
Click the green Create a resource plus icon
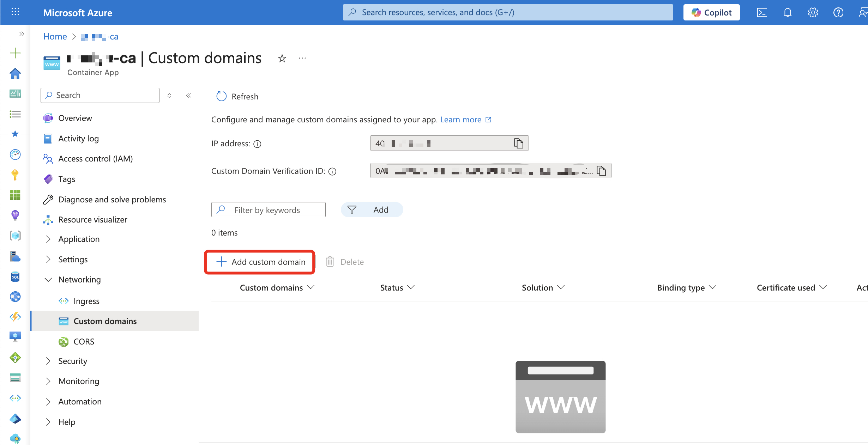click(x=15, y=53)
